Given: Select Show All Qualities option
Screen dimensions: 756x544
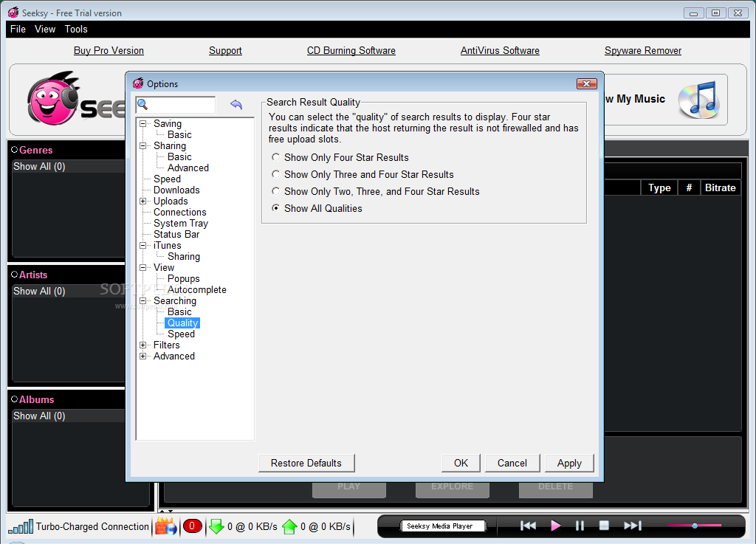Looking at the screenshot, I should point(276,207).
